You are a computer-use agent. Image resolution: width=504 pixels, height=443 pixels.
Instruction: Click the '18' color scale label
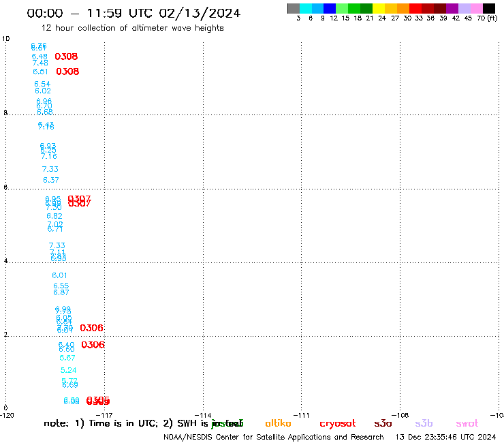pyautogui.click(x=358, y=18)
